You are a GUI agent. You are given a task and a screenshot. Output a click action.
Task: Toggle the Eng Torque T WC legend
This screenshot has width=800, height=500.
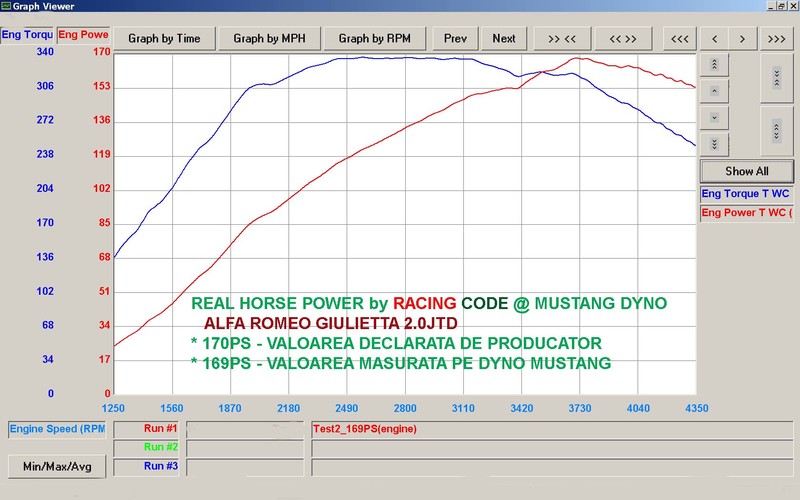point(747,194)
